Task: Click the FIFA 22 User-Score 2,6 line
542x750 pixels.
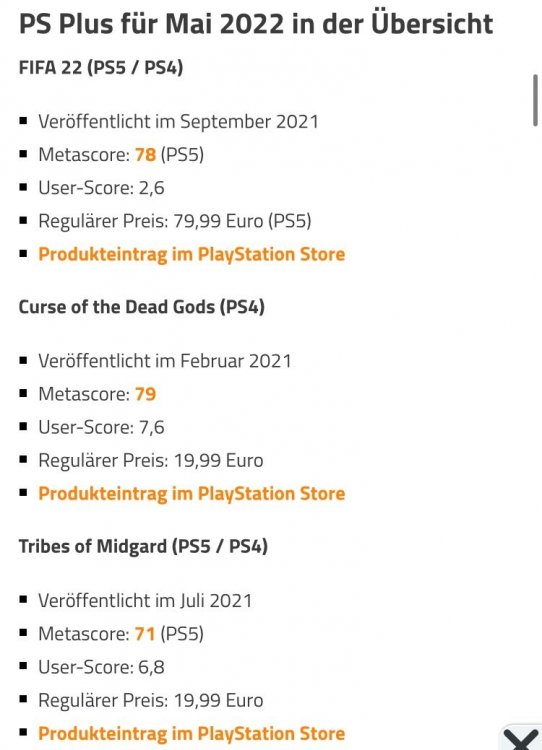Action: (x=101, y=188)
